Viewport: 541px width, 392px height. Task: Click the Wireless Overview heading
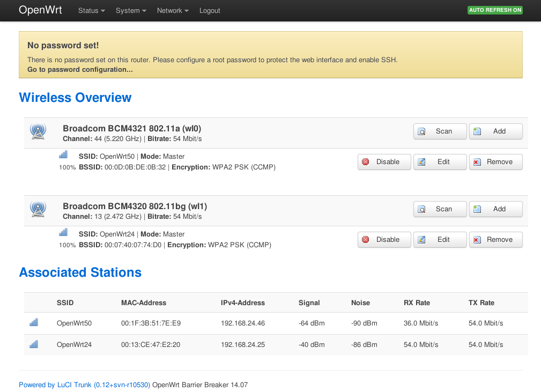[x=75, y=98]
